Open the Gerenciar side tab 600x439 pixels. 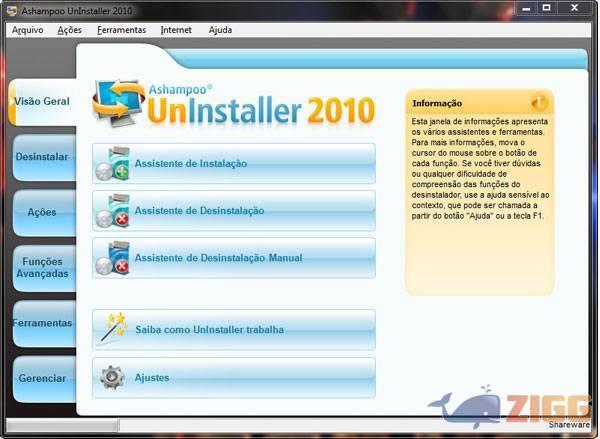coord(44,379)
